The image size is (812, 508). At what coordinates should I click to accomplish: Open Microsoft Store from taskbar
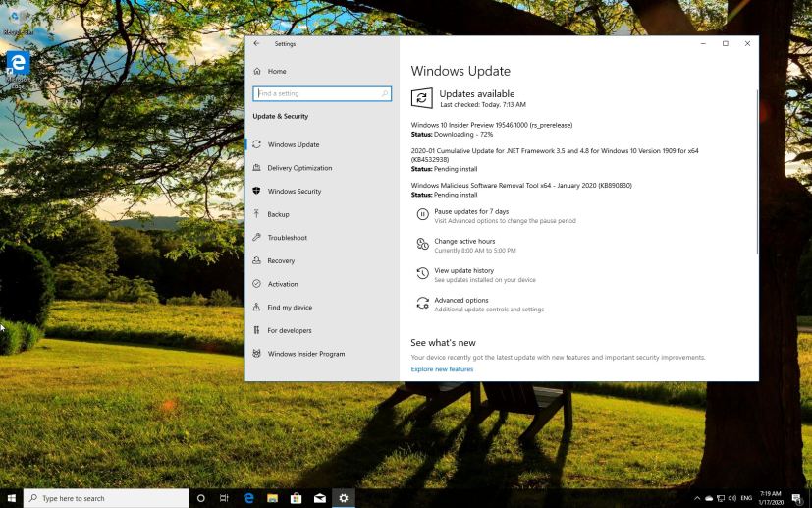pos(297,498)
